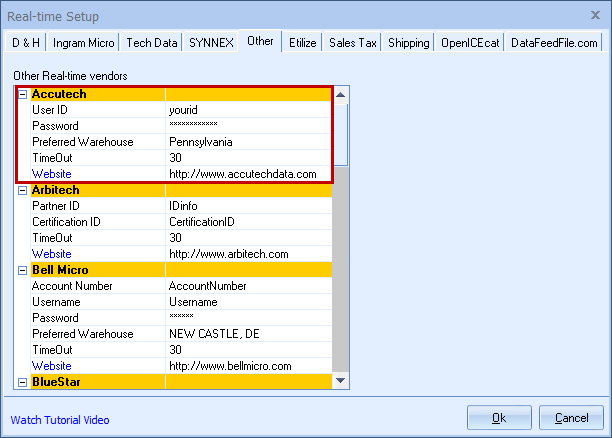This screenshot has height=438, width=612.
Task: Click the bellmicro.com URL value
Action: coord(249,366)
